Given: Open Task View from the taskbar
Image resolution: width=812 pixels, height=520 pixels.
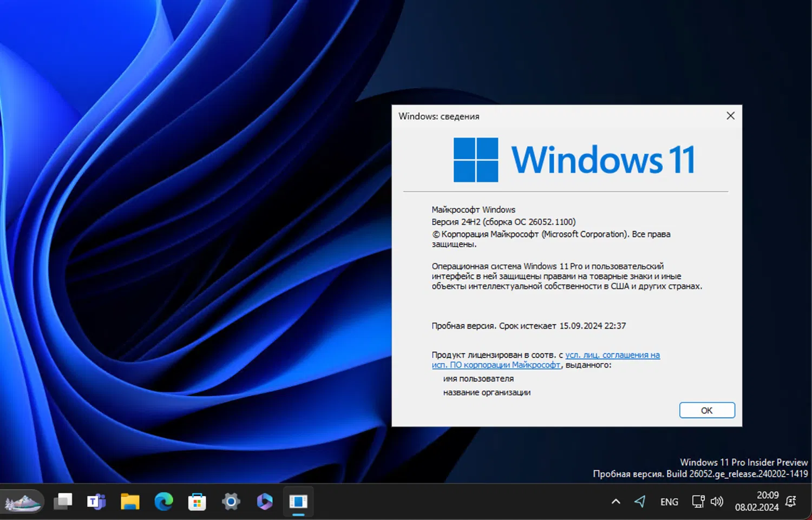Looking at the screenshot, I should tap(63, 502).
